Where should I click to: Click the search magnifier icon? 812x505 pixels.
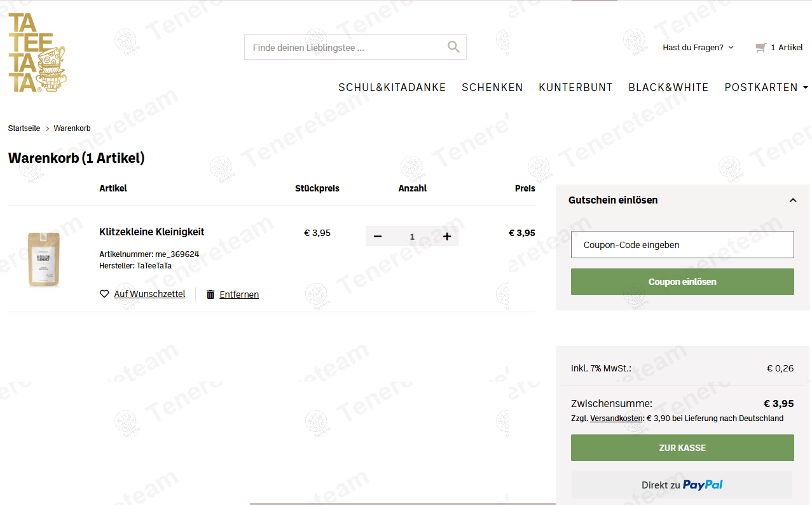click(453, 46)
